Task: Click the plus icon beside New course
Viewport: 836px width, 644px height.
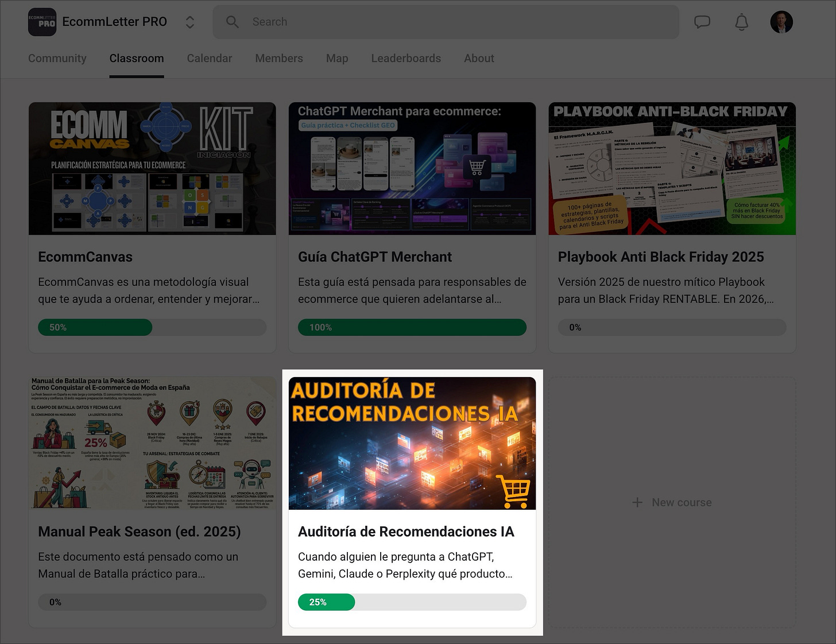Action: [637, 502]
